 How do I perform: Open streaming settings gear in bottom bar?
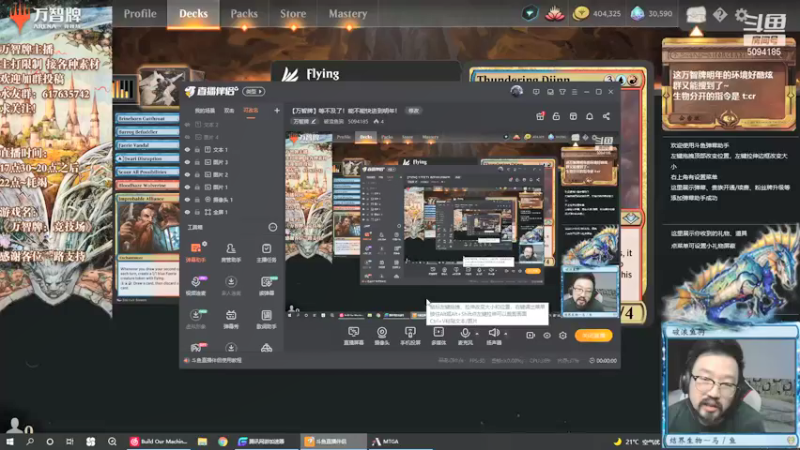[563, 336]
